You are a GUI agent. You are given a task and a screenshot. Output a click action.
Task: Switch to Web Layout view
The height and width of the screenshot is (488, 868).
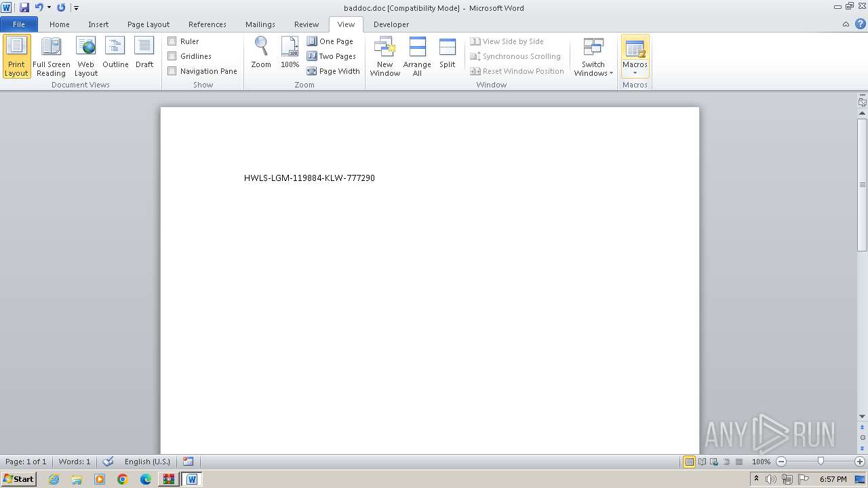pos(86,56)
